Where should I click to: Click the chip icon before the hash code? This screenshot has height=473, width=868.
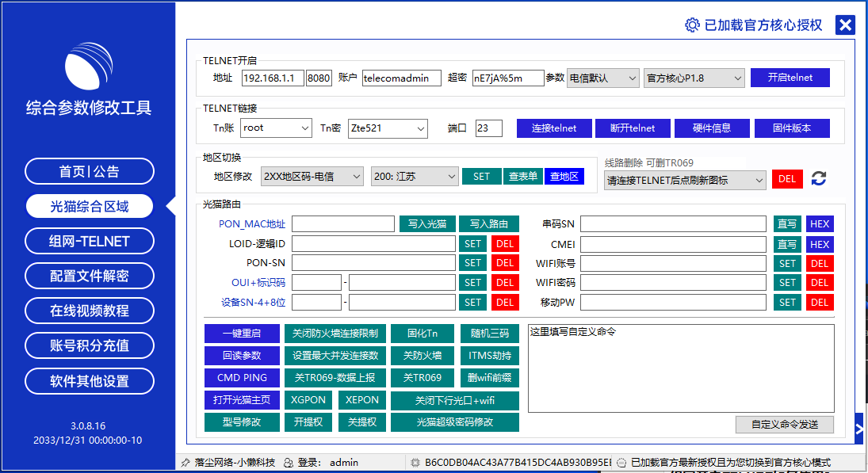pyautogui.click(x=415, y=463)
